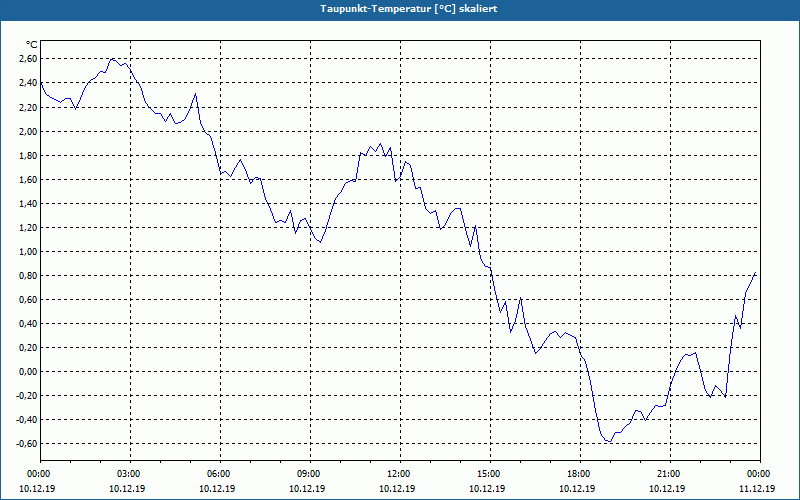Click the '-0,20' y-axis label
The height and width of the screenshot is (500, 800).
point(27,395)
